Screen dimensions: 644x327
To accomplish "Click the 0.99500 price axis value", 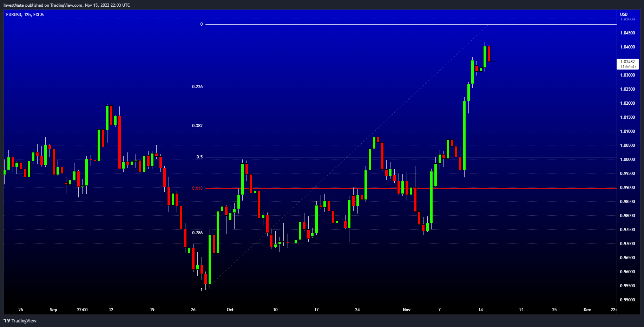I will pos(627,174).
